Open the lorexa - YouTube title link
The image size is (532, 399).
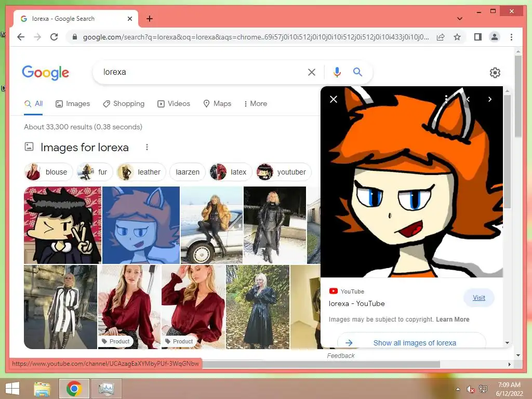[x=356, y=303]
